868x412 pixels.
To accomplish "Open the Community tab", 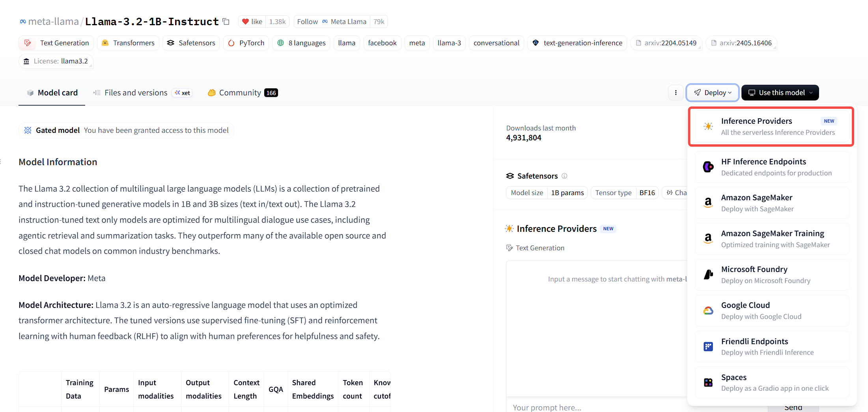I will [x=240, y=93].
